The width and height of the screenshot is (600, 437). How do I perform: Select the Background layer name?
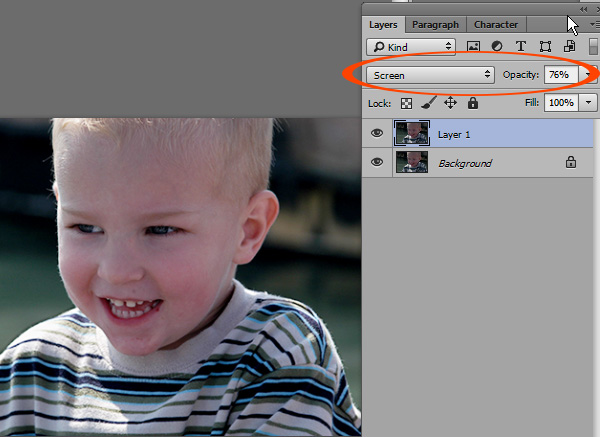click(x=465, y=163)
